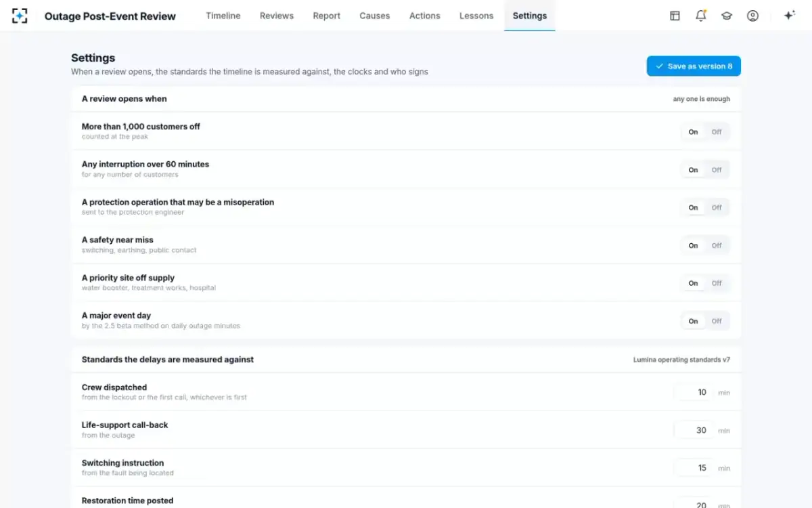Screen dimensions: 812x508
Task: Turn Off 'Any interruption over 60 minutes'
Action: 717,170
